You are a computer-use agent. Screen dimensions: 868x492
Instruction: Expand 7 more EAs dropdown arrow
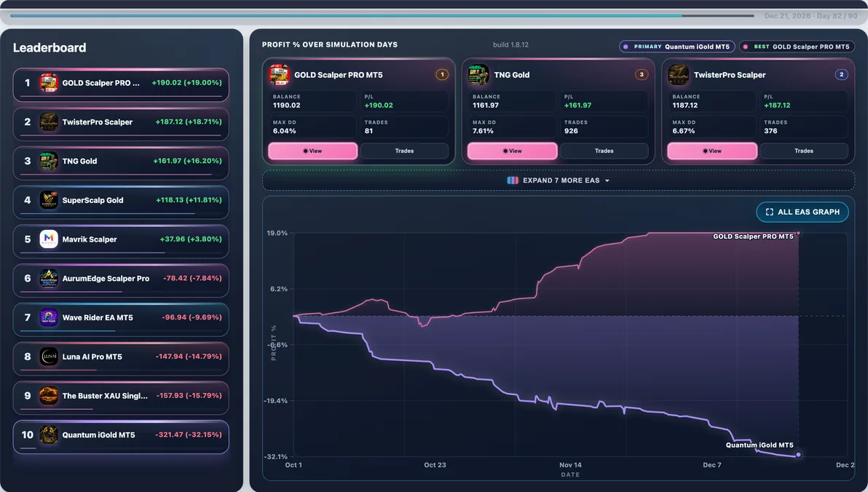point(607,181)
